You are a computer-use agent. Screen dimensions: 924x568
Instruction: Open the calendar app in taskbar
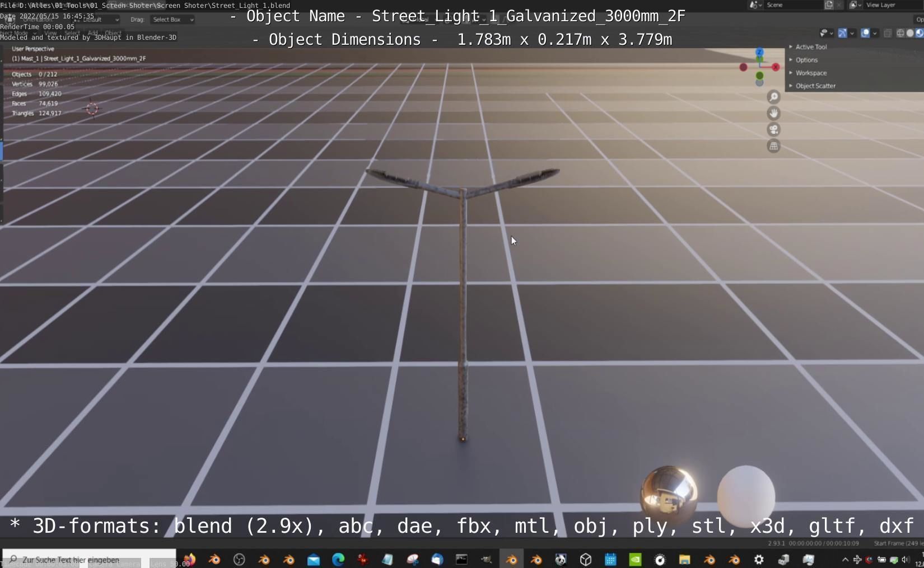pos(610,560)
